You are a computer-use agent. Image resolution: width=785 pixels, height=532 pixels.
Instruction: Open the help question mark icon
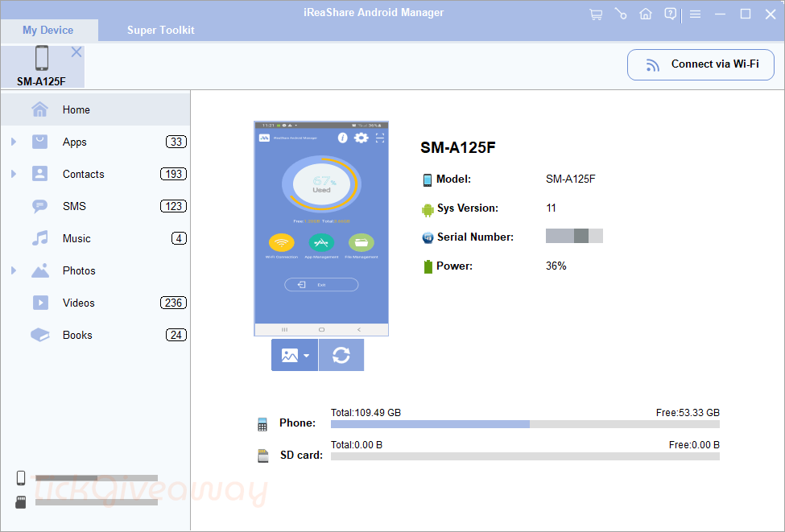click(x=671, y=14)
